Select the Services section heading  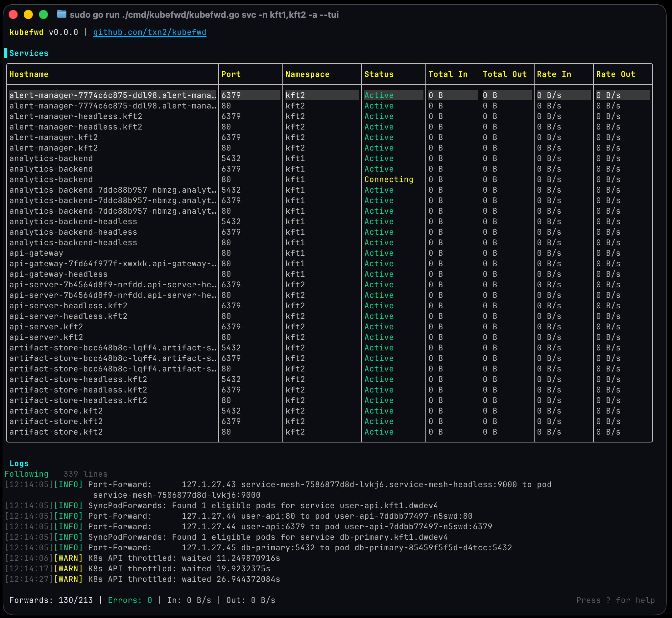pyautogui.click(x=29, y=53)
